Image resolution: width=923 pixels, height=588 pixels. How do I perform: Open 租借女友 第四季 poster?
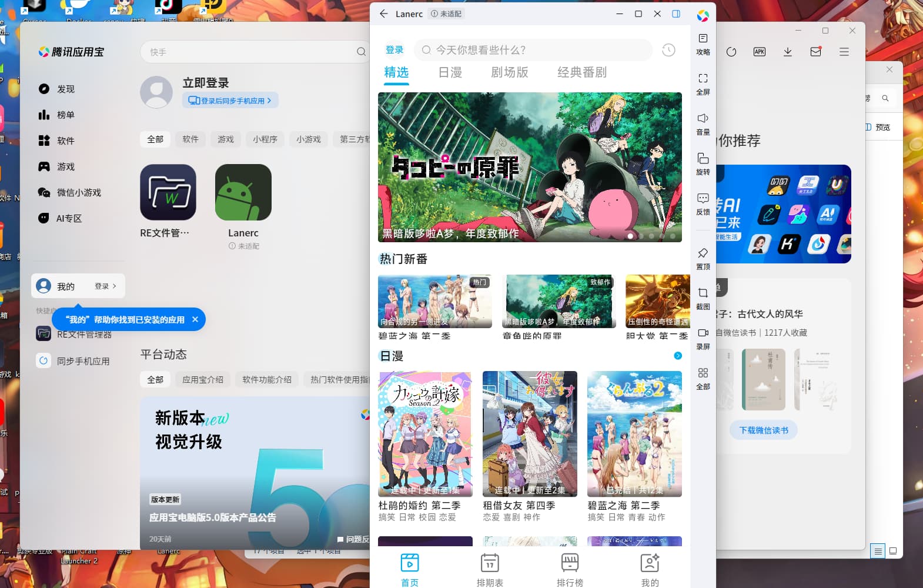pyautogui.click(x=530, y=434)
